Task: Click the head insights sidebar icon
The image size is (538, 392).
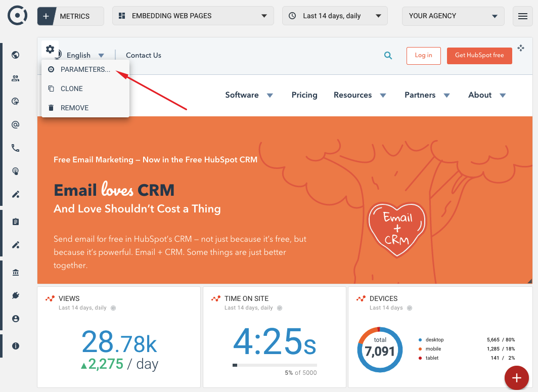Action: [16, 171]
